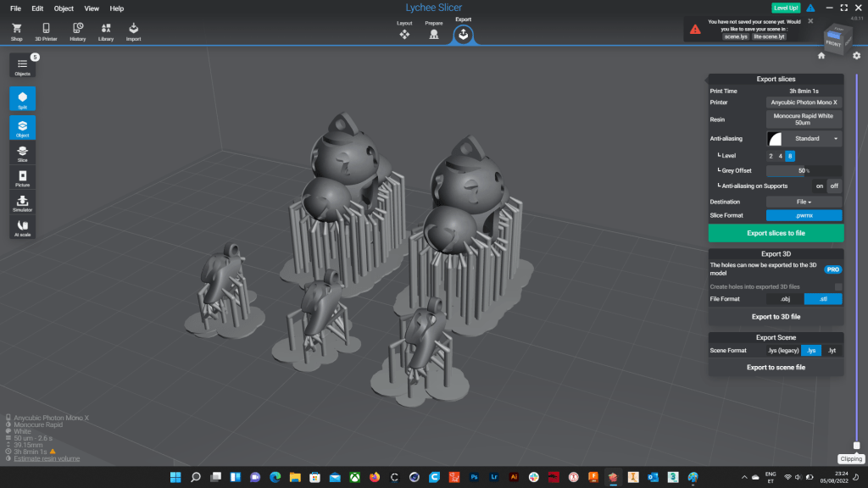
Task: Set anti-aliasing level to 4
Action: pos(780,156)
